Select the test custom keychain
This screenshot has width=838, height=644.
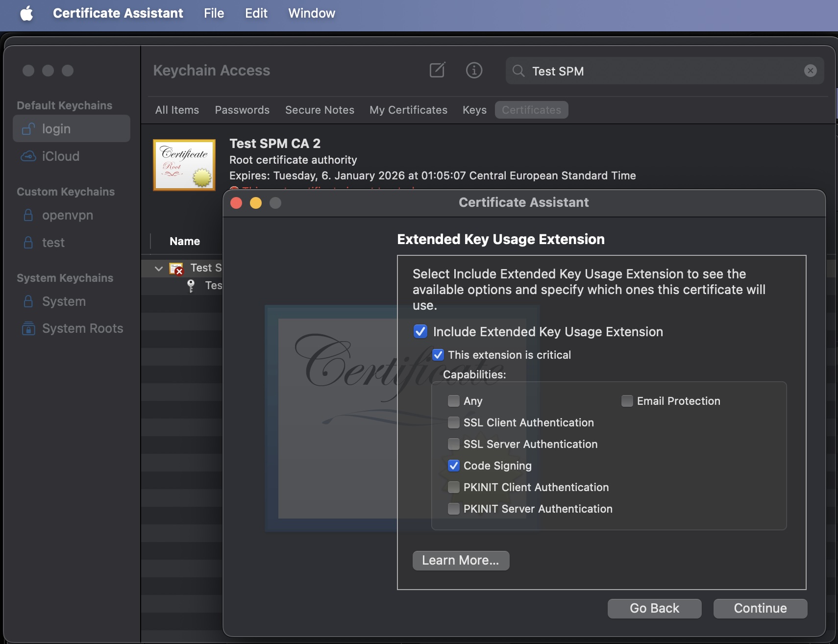72,243
